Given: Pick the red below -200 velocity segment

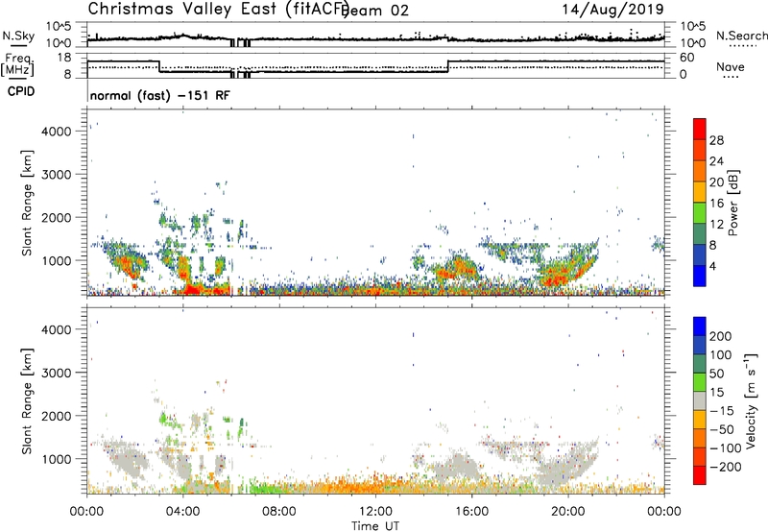Looking at the screenshot, I should (700, 475).
